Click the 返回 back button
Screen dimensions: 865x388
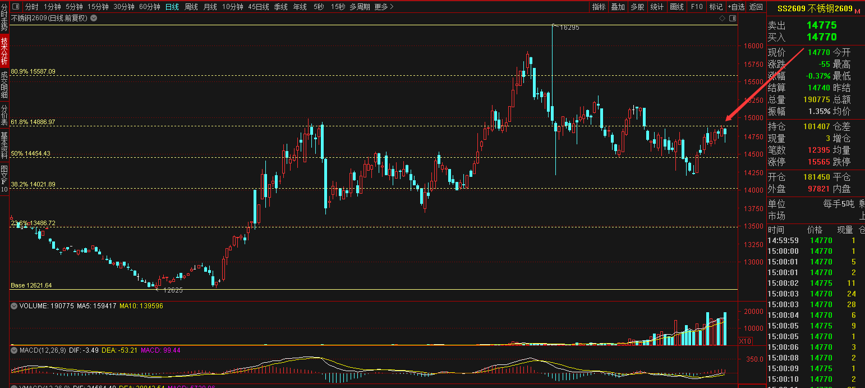[755, 7]
